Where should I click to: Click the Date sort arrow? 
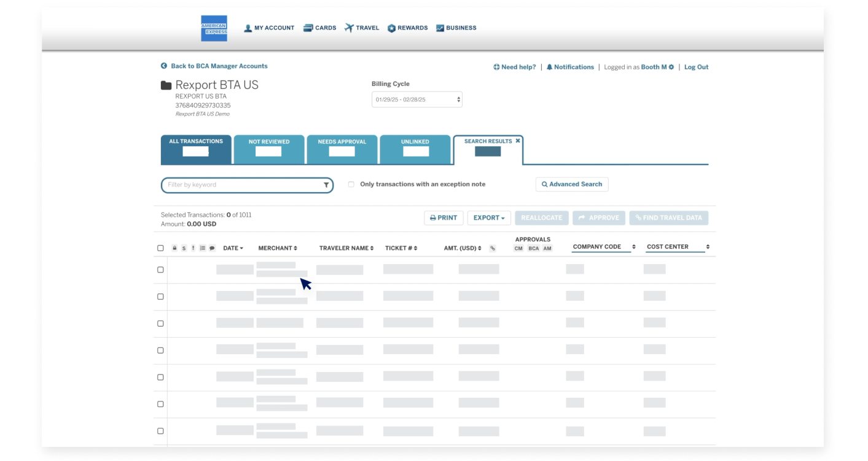(x=242, y=247)
